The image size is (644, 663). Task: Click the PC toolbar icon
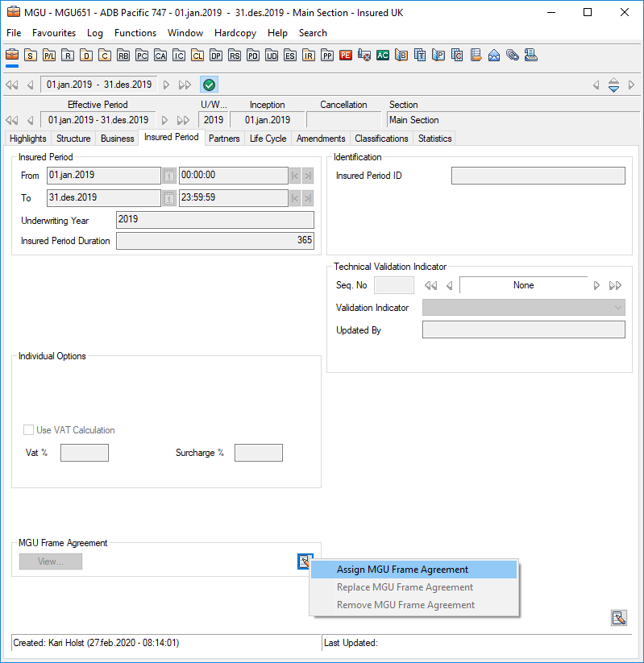click(x=142, y=56)
